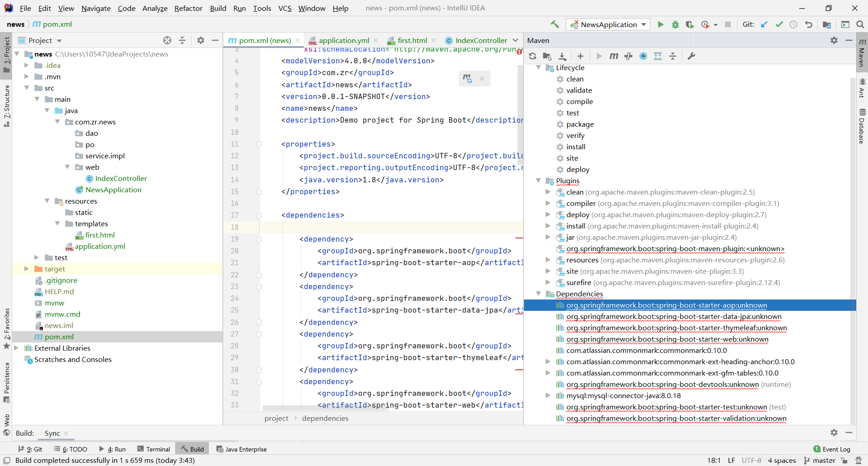
Task: Toggle Maven offline mode lightning icon
Action: point(644,56)
